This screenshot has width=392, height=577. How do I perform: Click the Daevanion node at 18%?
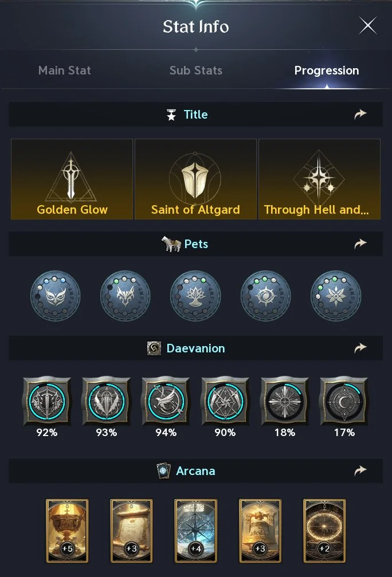click(285, 401)
